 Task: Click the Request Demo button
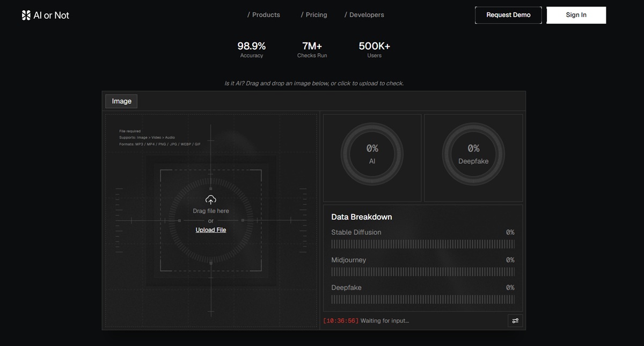[x=508, y=15]
